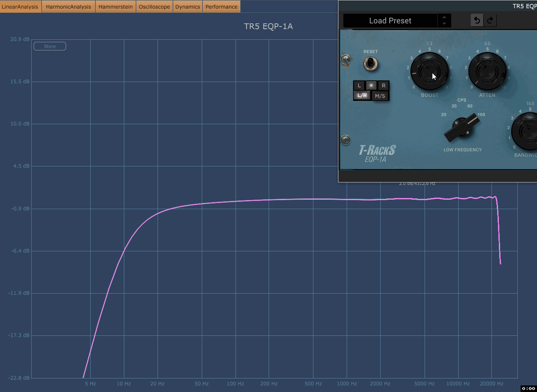Switch to the HarmonicAnalysis tab

coord(69,7)
